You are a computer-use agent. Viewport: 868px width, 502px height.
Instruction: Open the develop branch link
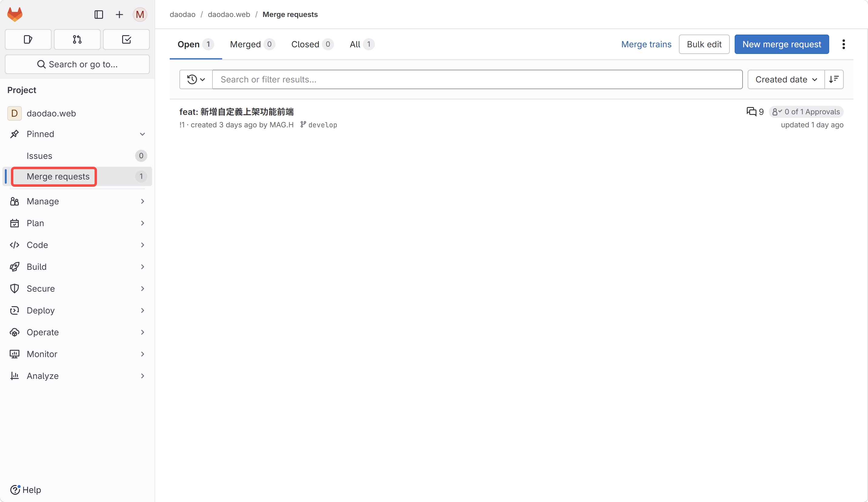tap(323, 125)
